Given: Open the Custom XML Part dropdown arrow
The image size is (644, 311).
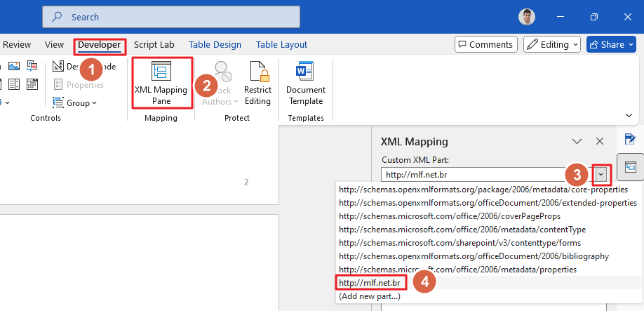Looking at the screenshot, I should pyautogui.click(x=601, y=175).
